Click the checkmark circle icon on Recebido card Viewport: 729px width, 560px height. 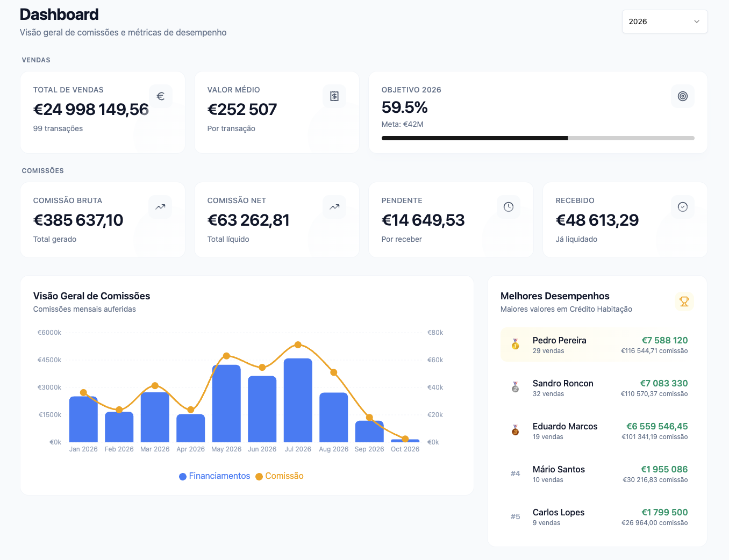coord(683,207)
